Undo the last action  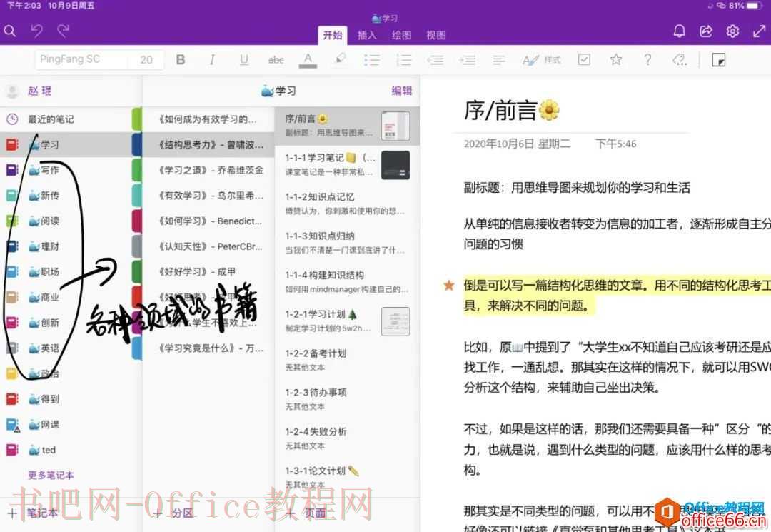[37, 31]
